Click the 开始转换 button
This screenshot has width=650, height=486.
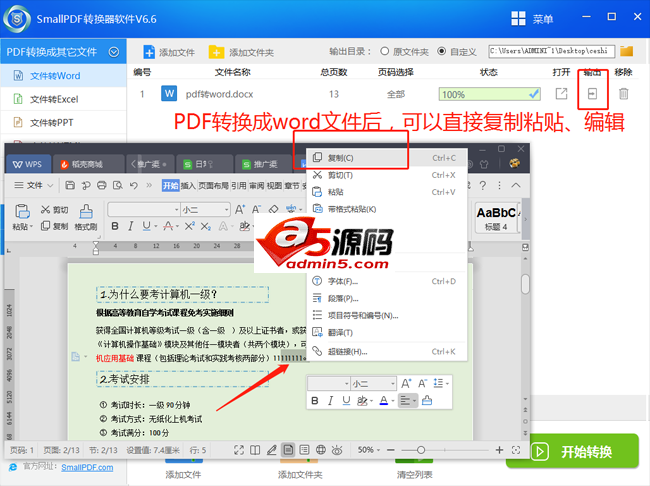click(x=572, y=452)
